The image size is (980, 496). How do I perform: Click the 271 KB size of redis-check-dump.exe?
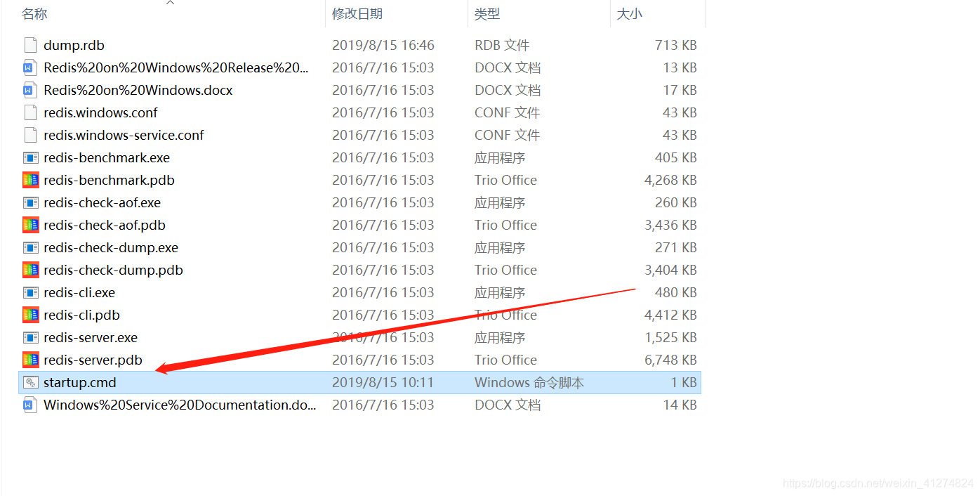[676, 248]
